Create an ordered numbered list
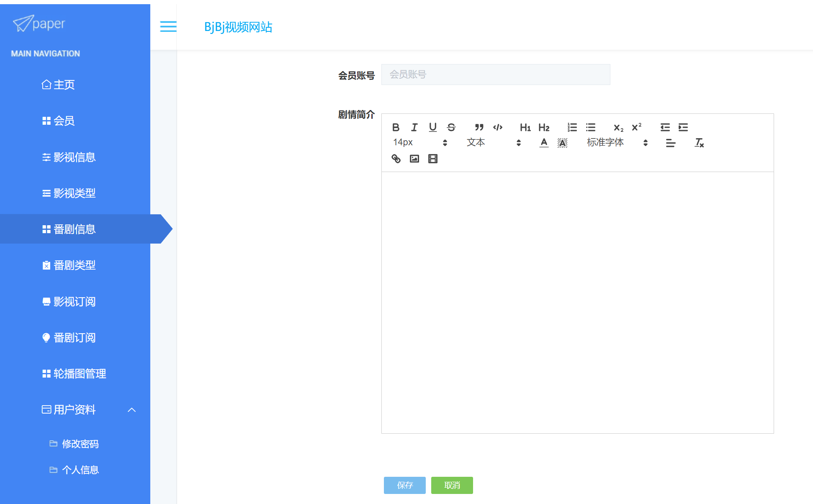The height and width of the screenshot is (504, 813). click(x=572, y=127)
